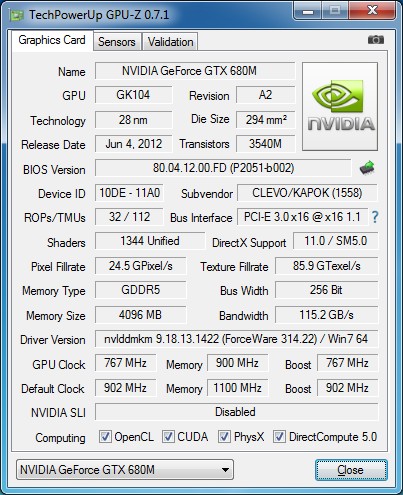Click the Die Size field 294 mm²

pos(266,120)
